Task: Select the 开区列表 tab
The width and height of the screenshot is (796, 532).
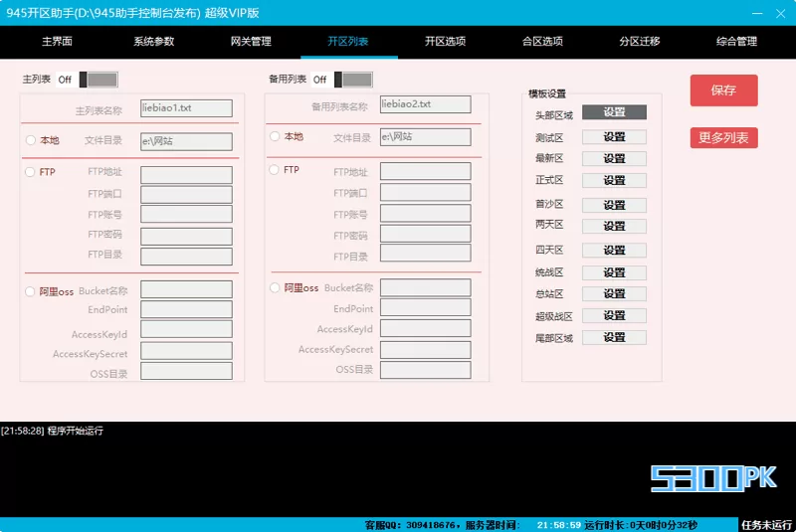Action: [x=348, y=41]
